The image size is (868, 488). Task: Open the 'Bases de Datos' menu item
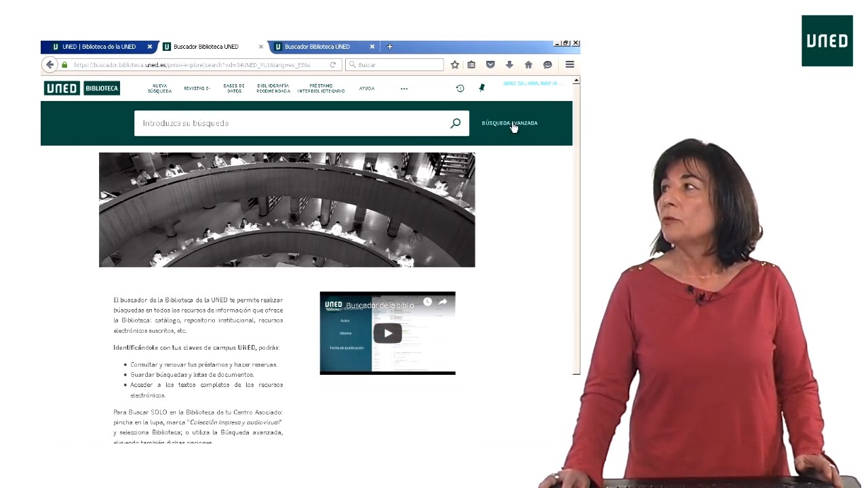(x=234, y=89)
